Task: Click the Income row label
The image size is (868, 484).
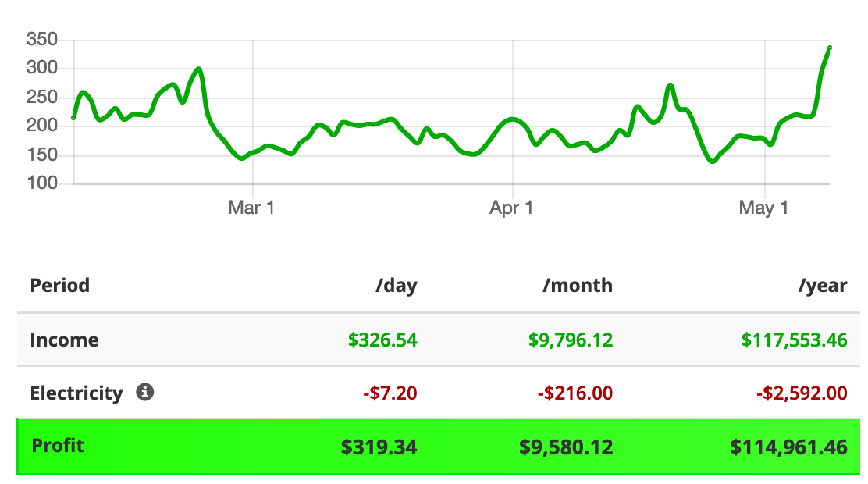Action: click(x=64, y=340)
